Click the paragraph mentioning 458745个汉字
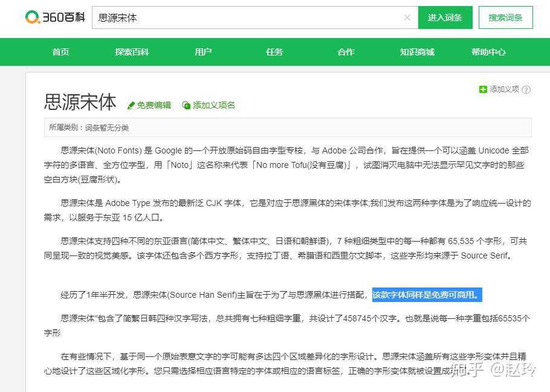 pos(287,326)
